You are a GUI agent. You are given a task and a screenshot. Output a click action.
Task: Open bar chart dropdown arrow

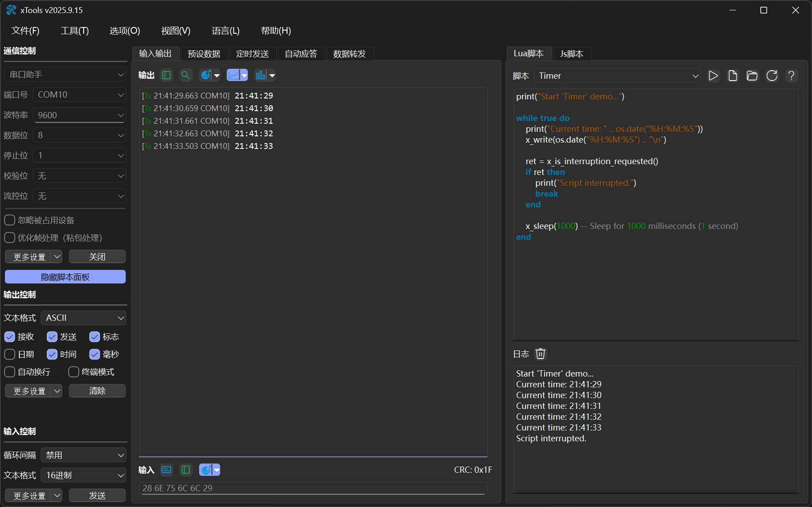[x=272, y=75]
